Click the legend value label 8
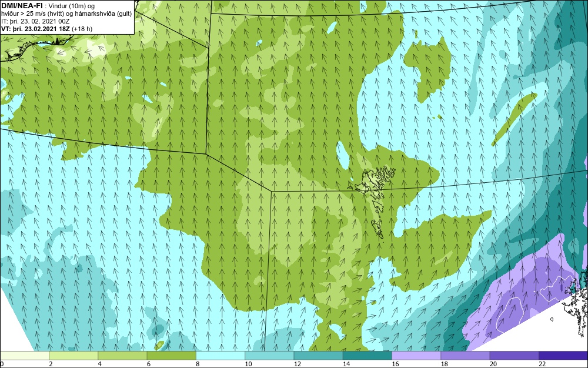Image resolution: width=588 pixels, height=368 pixels. (198, 364)
